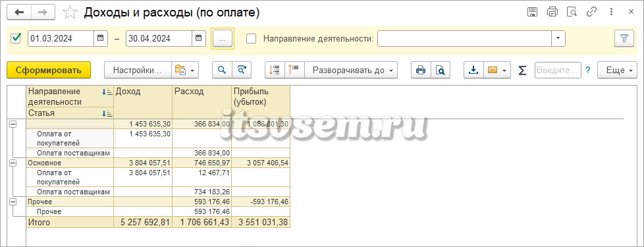Add report to favorites with star icon
The height and width of the screenshot is (247, 644).
(70, 13)
